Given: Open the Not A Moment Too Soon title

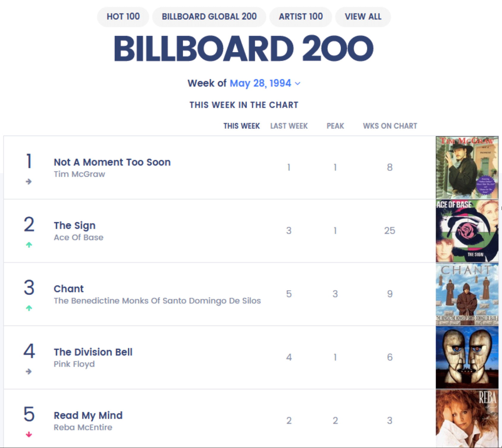Looking at the screenshot, I should (112, 162).
